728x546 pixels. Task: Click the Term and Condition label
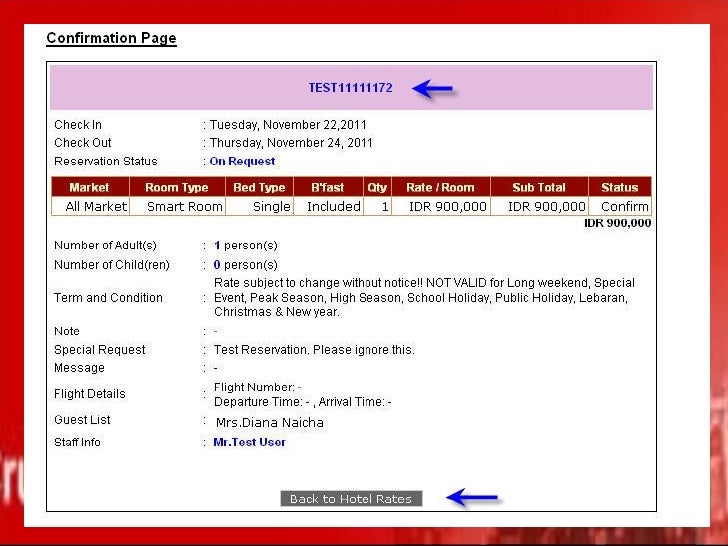click(x=108, y=298)
